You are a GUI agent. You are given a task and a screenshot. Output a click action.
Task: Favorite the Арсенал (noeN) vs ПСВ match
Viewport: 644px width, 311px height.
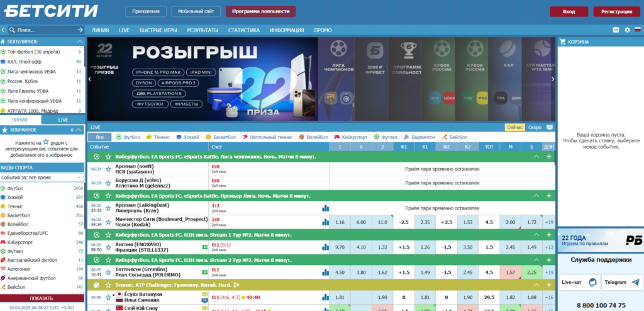108,169
